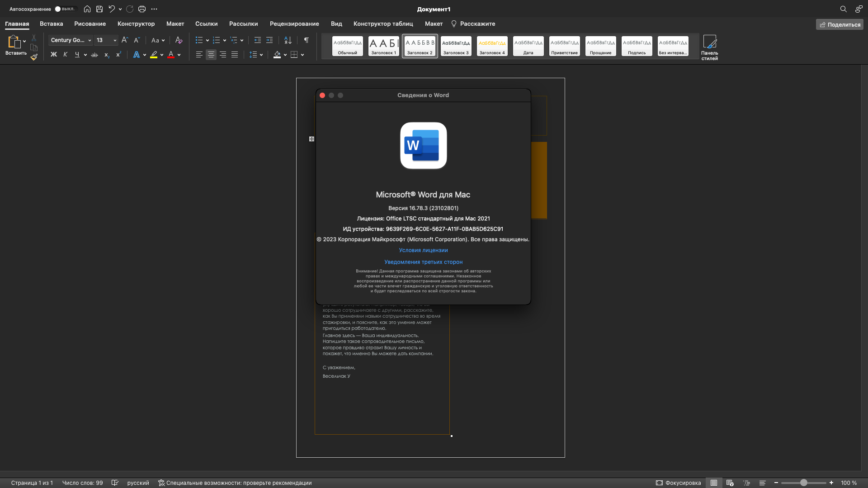Click the Tell Me search field
The width and height of the screenshot is (868, 488).
coord(473,23)
